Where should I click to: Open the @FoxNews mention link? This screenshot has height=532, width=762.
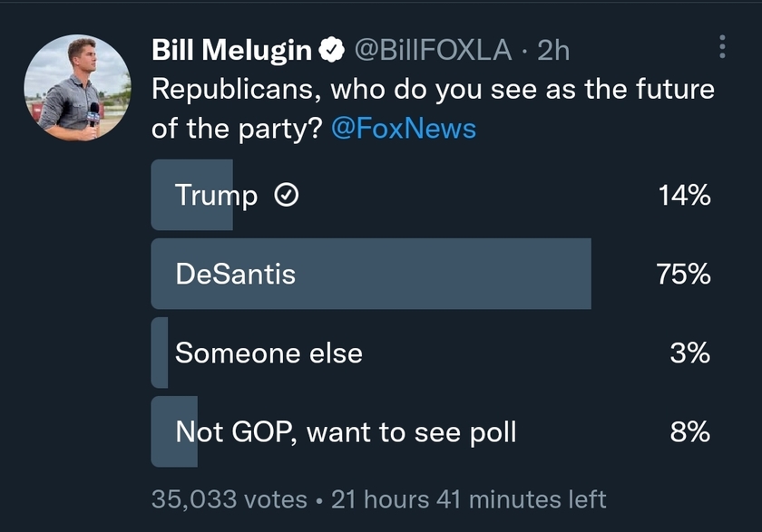coord(404,129)
